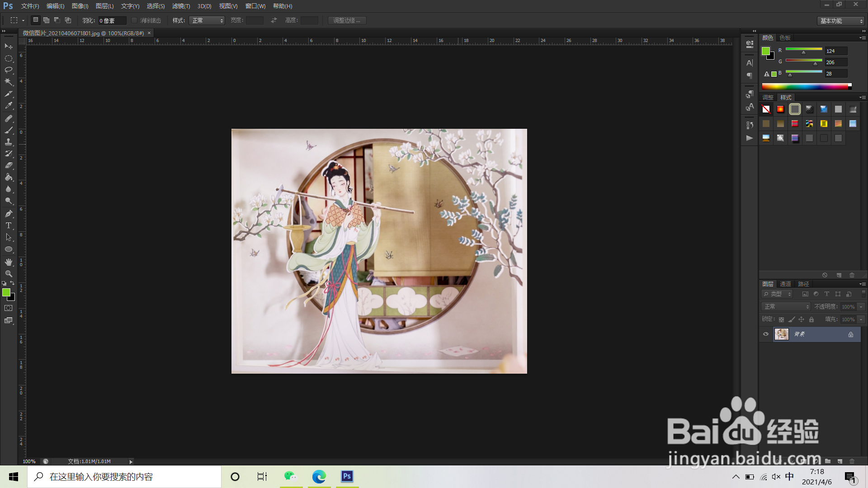Click clear style icon in Styles panel
Viewport: 868px width, 488px height.
pos(825,275)
